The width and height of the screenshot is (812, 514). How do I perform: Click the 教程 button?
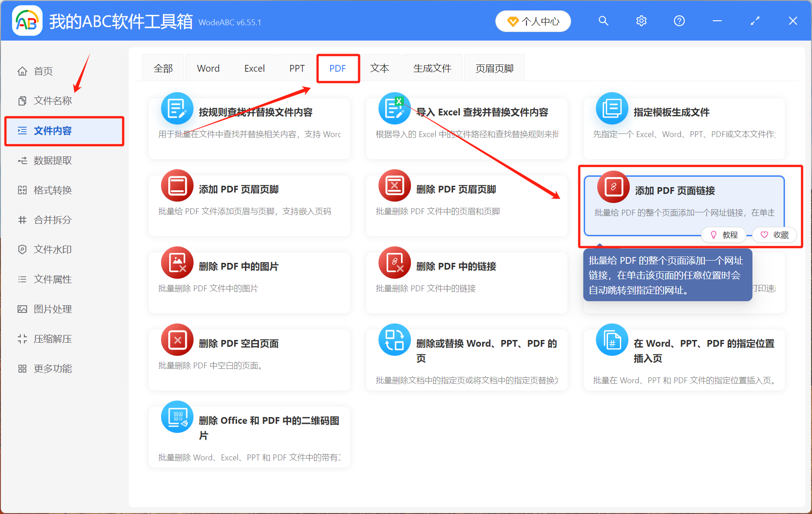tap(724, 234)
